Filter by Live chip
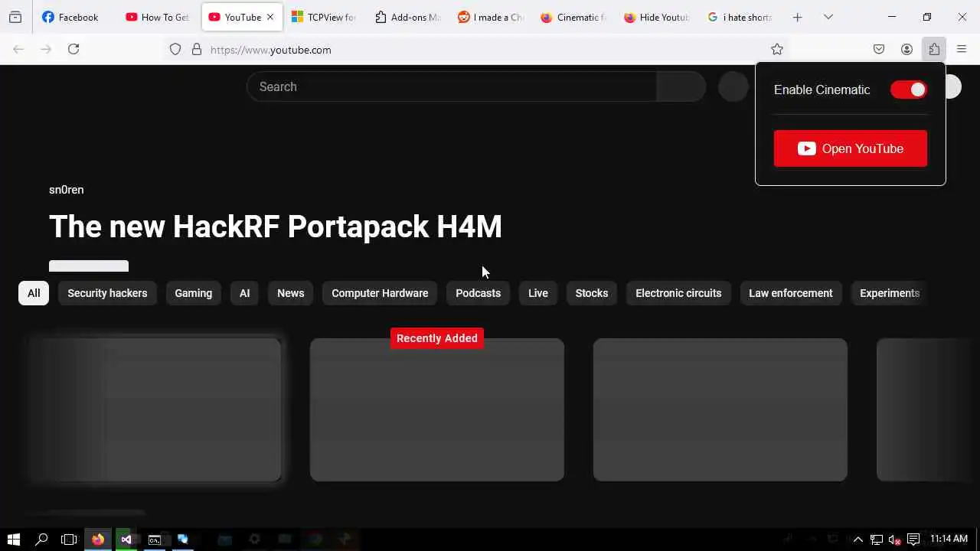This screenshot has height=551, width=980. click(x=538, y=293)
